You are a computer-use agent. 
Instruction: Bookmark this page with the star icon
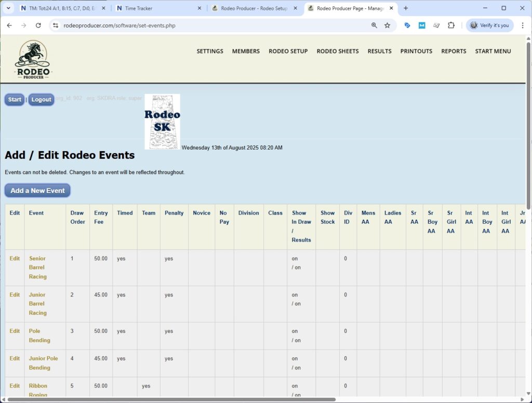[387, 25]
